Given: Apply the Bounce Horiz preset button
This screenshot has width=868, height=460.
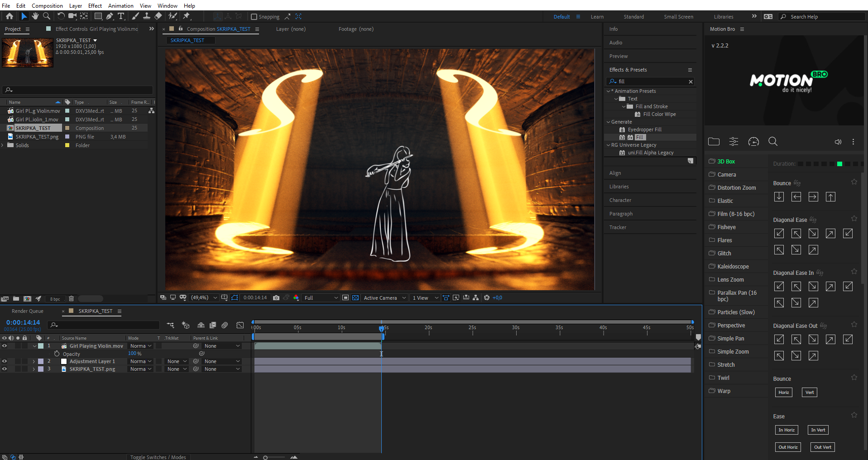Looking at the screenshot, I should click(783, 393).
